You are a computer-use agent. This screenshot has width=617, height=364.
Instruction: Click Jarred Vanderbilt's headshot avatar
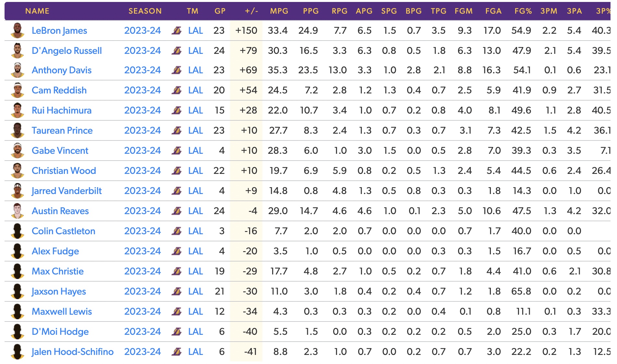[x=18, y=191]
